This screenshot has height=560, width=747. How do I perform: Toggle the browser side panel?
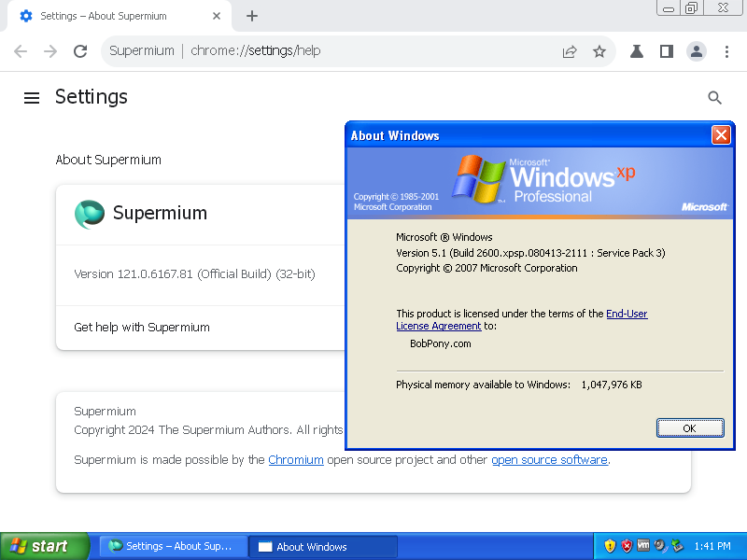[667, 51]
